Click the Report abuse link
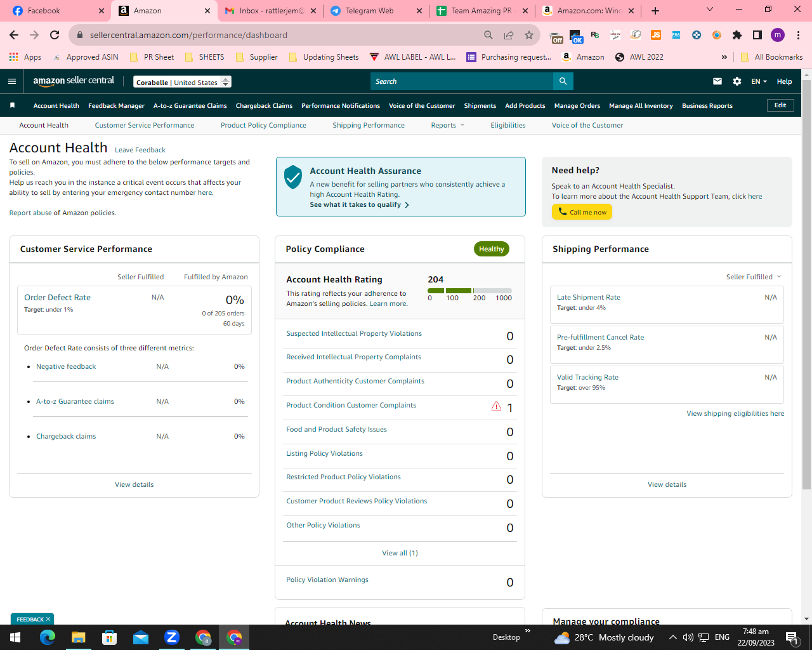 (30, 213)
